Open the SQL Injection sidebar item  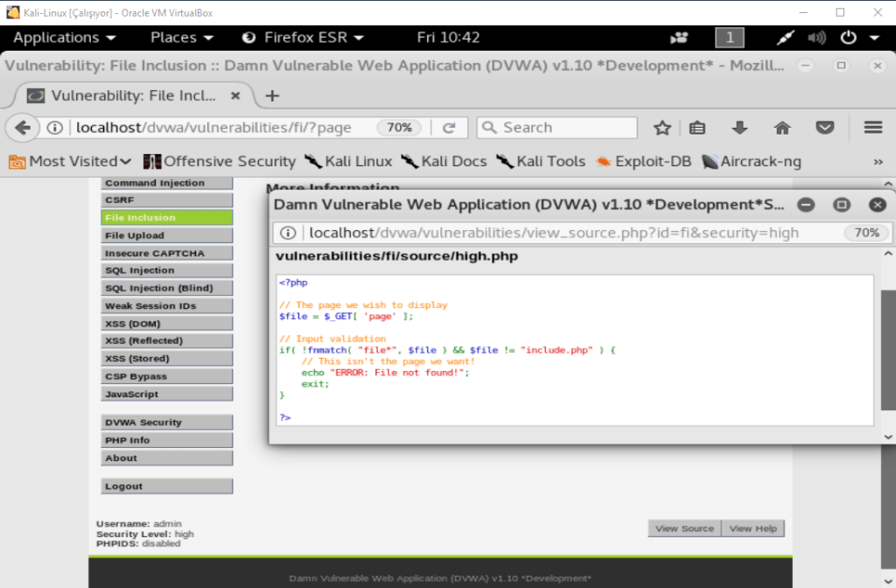166,270
